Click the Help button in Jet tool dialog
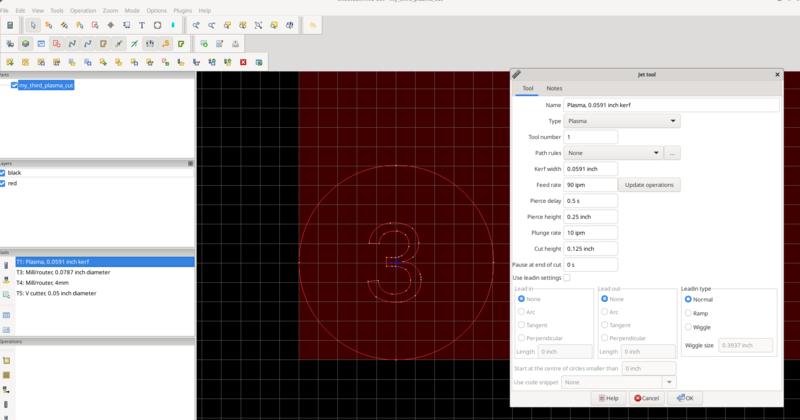800x420 pixels. tap(608, 398)
